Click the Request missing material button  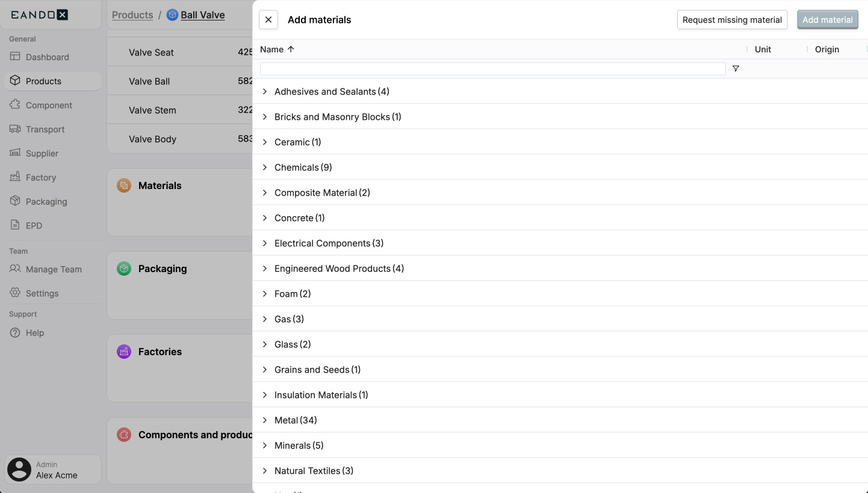click(732, 20)
